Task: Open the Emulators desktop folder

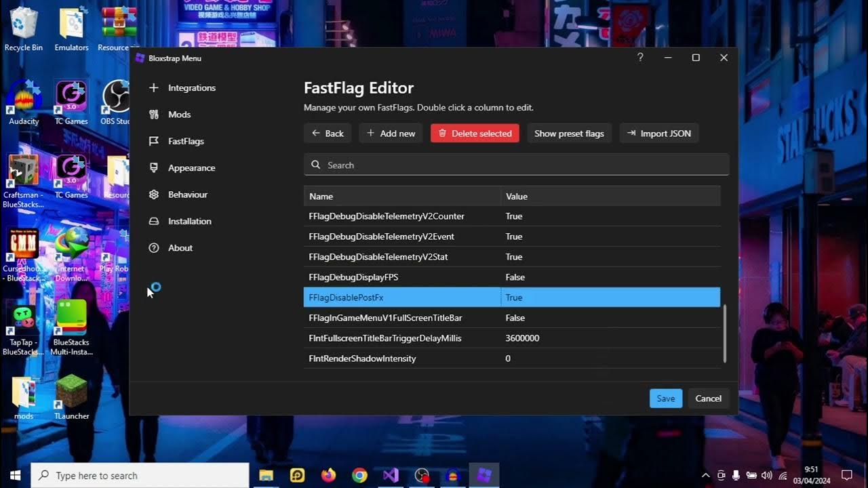Action: [x=71, y=29]
